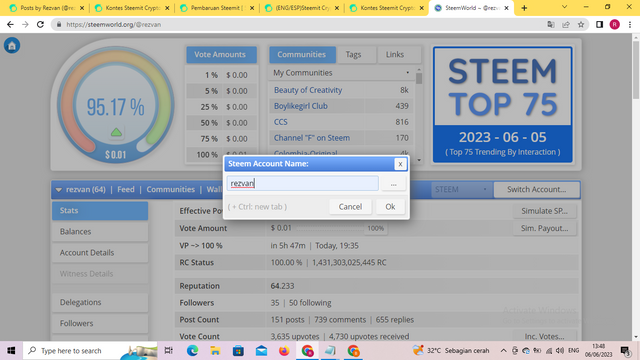
Task: Open Account Details sidebar tab
Action: tap(100, 253)
